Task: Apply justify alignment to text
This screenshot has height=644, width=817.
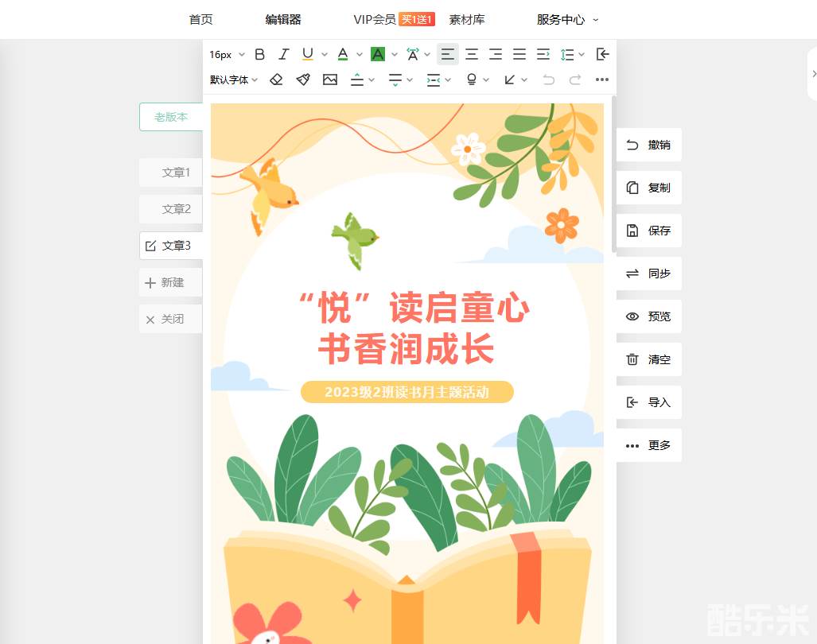Action: (x=519, y=54)
